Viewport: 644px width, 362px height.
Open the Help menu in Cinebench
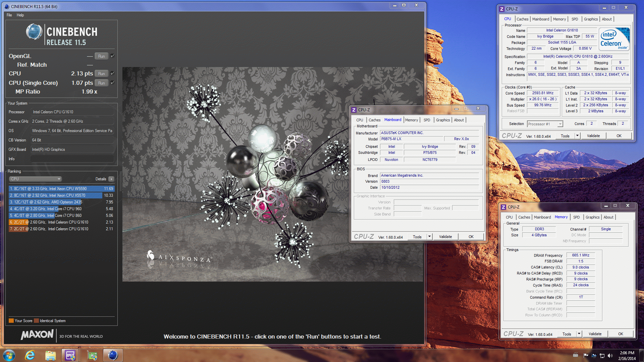click(20, 15)
